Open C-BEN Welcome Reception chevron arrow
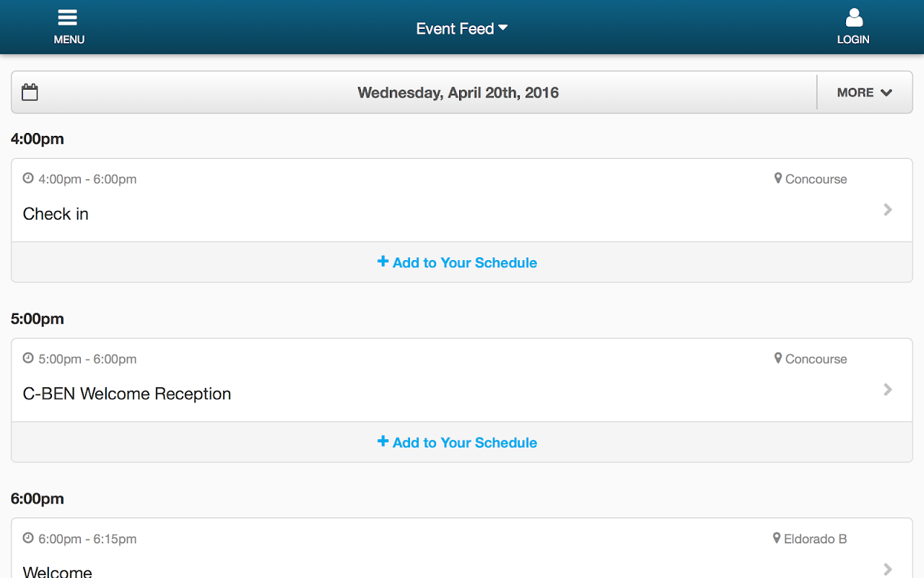 (x=888, y=389)
